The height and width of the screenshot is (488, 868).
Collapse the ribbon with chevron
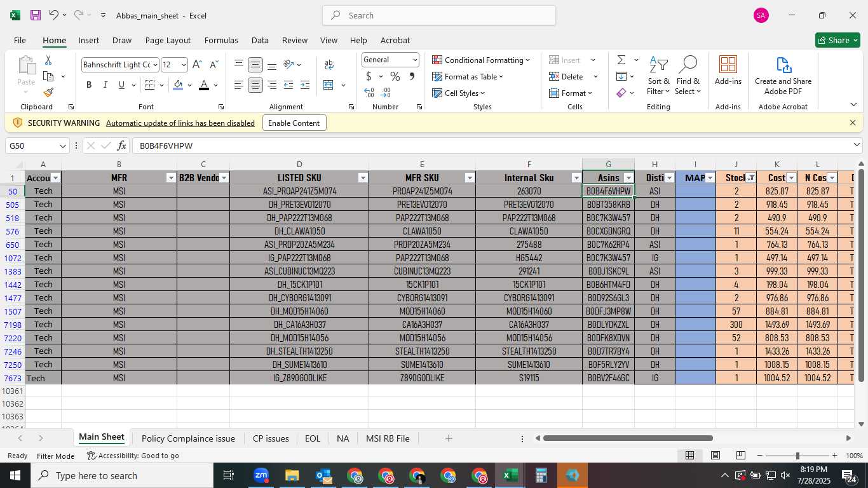853,105
